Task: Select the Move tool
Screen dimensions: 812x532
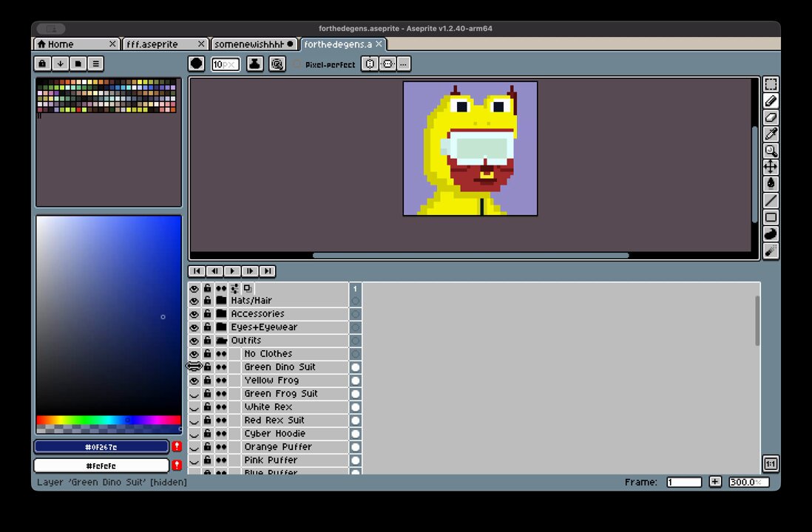Action: tap(771, 167)
